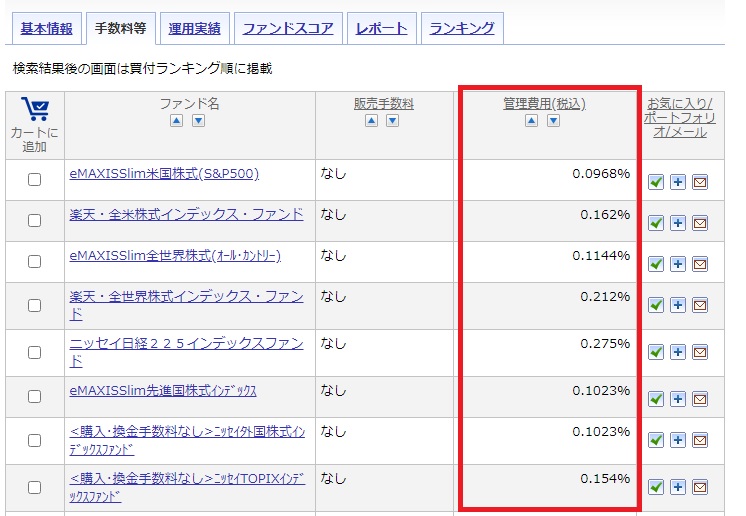Favorite ニッセイTOPIXインデックスファンド checkmark icon

[x=656, y=487]
